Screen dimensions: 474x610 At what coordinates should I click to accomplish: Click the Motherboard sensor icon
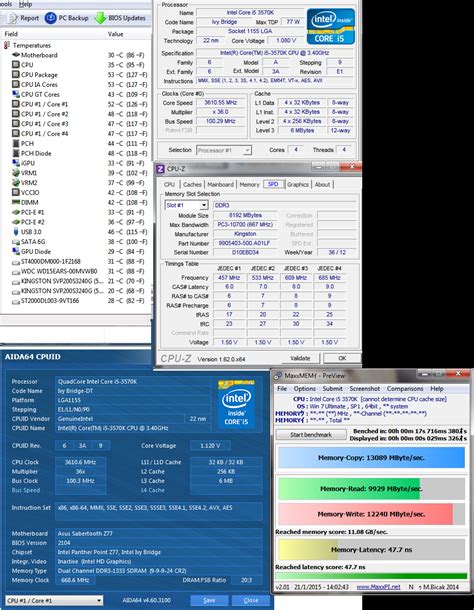(16, 55)
